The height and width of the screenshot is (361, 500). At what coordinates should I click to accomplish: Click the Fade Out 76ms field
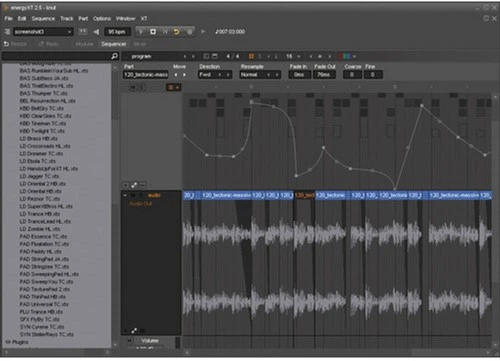(324, 75)
